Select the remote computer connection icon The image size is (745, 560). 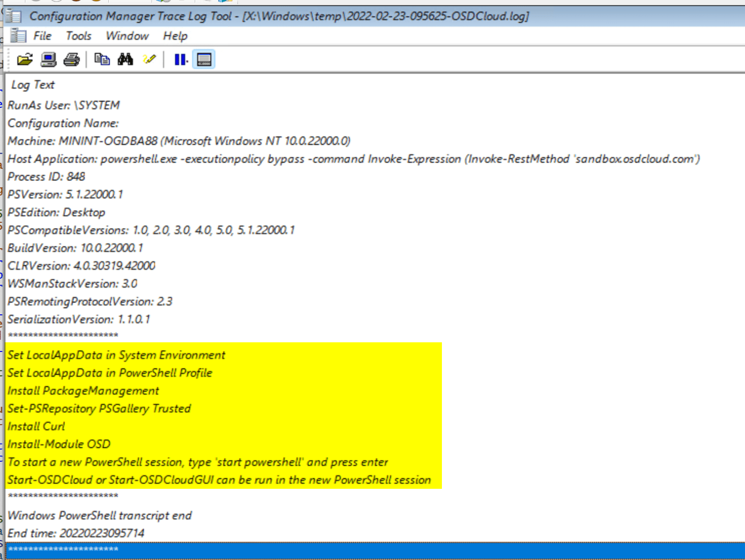48,59
